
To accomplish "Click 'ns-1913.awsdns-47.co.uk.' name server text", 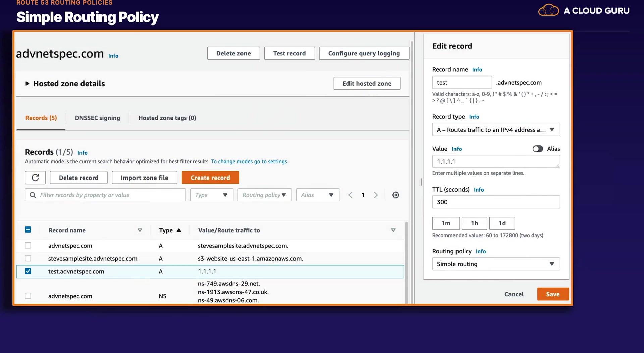I will (233, 292).
